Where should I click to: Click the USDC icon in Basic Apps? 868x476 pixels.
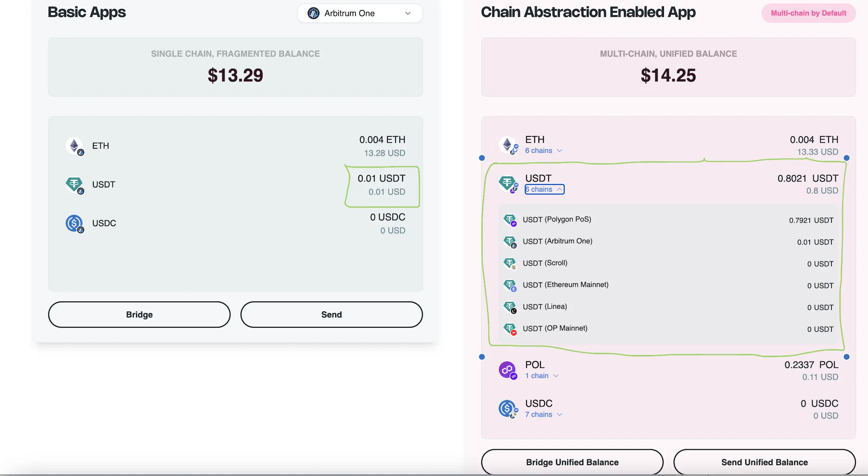[75, 224]
